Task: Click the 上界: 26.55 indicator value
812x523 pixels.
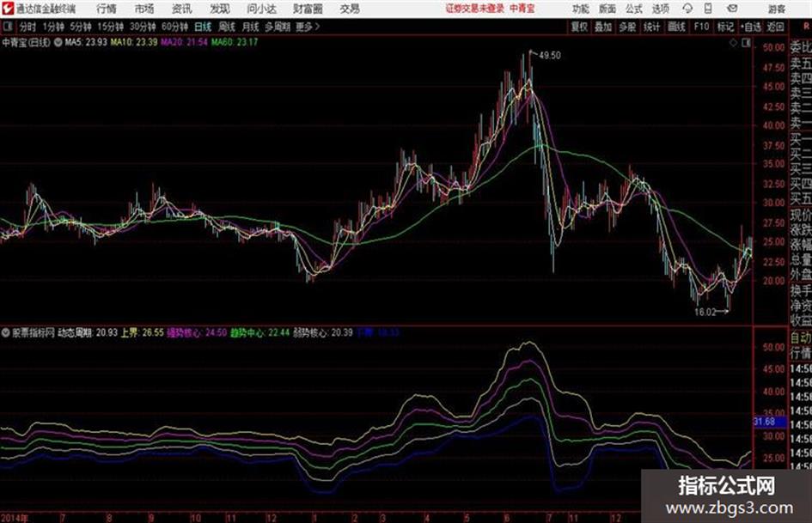Action: [x=143, y=333]
